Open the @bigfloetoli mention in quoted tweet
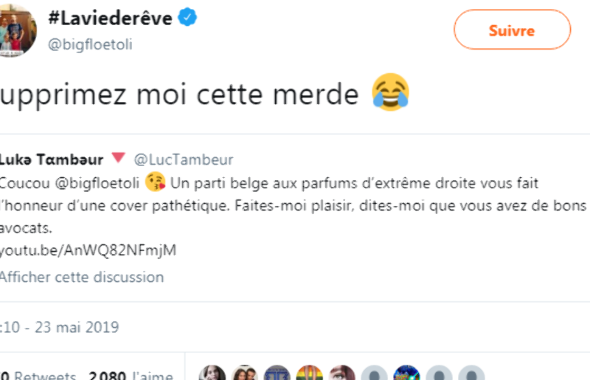590x380 pixels. pyautogui.click(x=97, y=183)
